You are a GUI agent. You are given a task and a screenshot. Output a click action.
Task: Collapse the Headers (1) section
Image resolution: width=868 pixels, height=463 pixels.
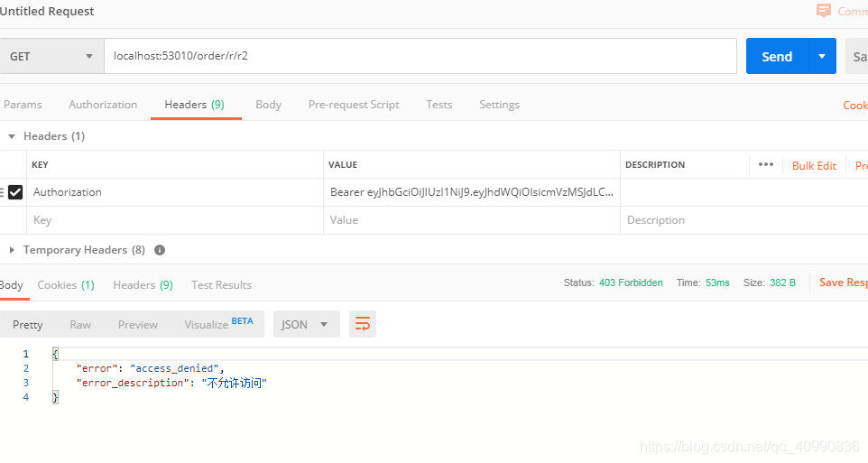point(12,136)
